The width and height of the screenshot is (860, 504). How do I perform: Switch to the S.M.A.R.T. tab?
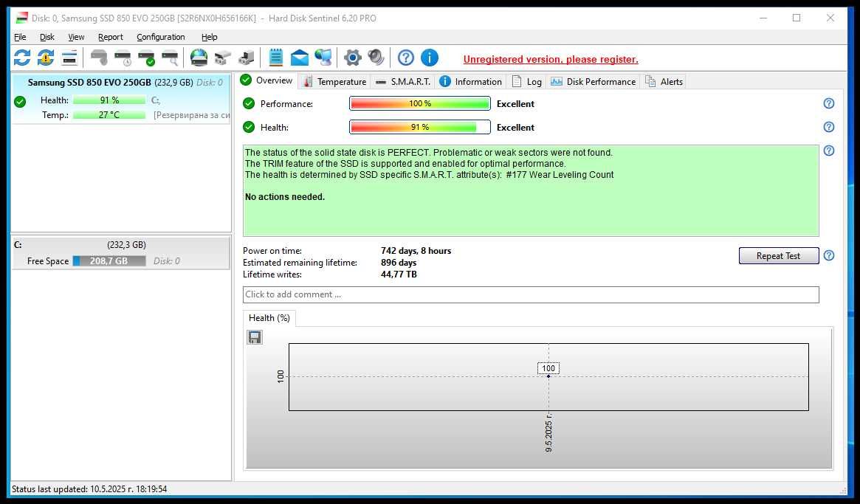403,82
